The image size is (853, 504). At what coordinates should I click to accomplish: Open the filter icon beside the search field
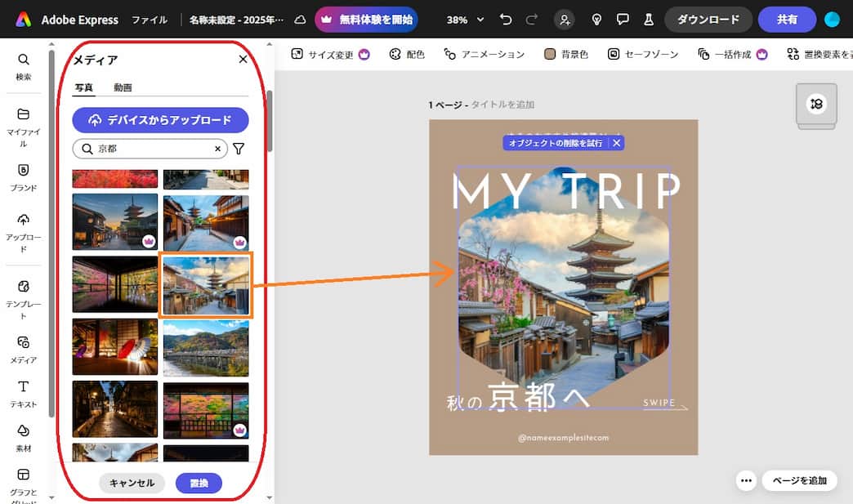coord(239,149)
